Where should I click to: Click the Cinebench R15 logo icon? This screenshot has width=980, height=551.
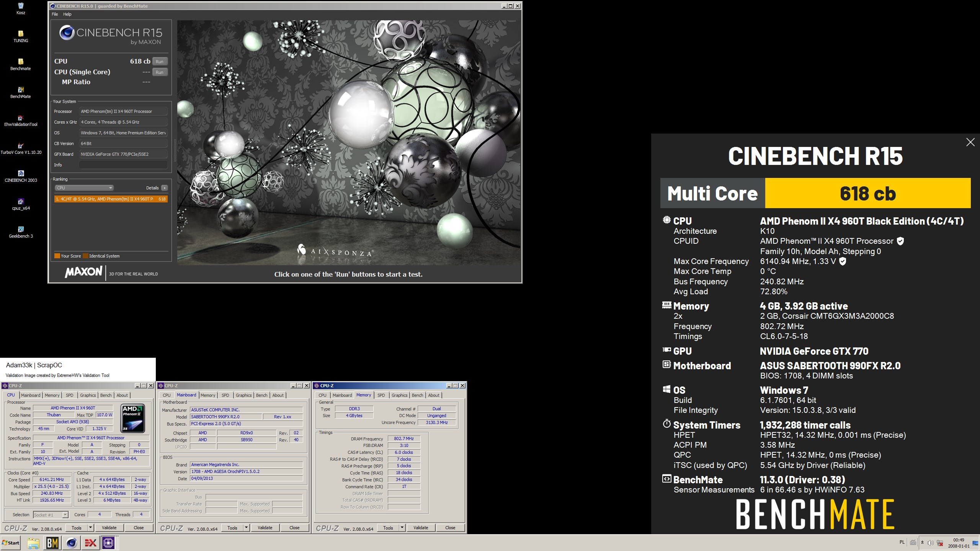click(x=67, y=33)
